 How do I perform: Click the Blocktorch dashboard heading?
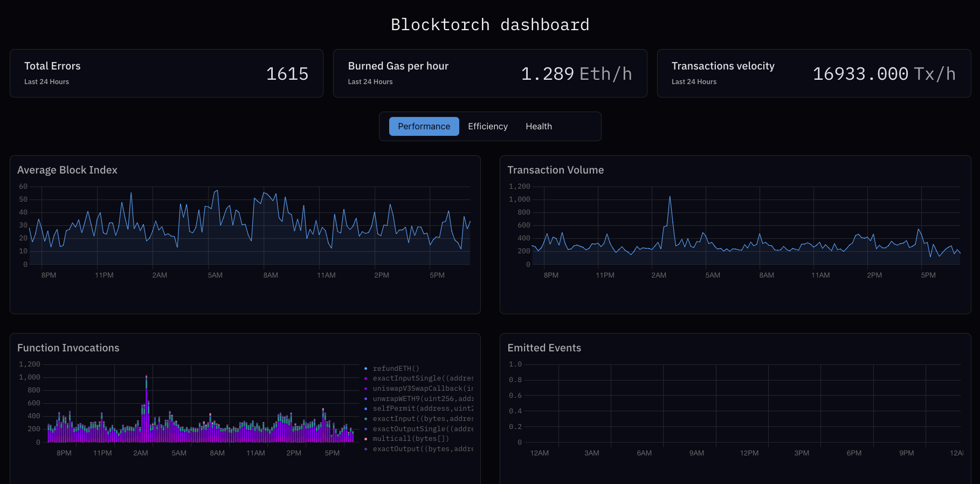(490, 25)
